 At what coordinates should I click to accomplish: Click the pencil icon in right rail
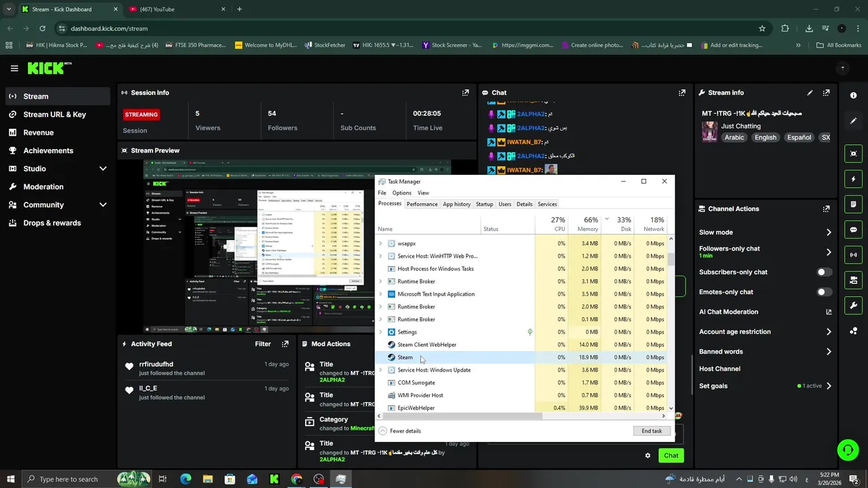click(x=853, y=121)
